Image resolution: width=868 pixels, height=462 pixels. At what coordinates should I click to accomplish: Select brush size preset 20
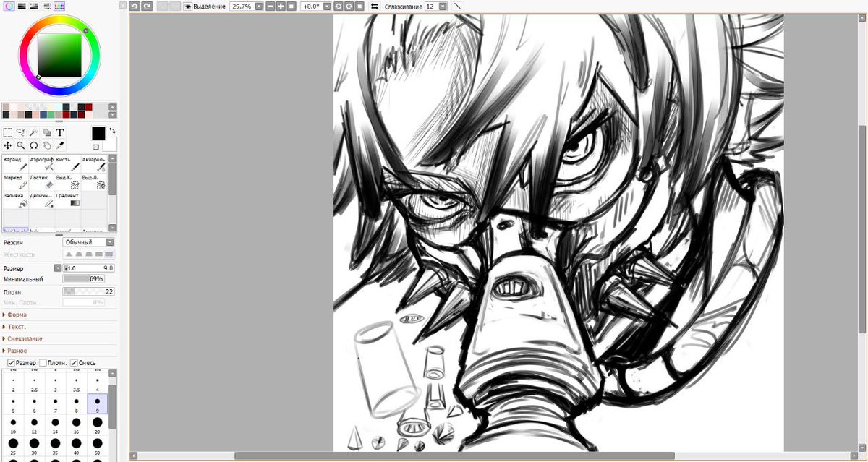pos(98,424)
